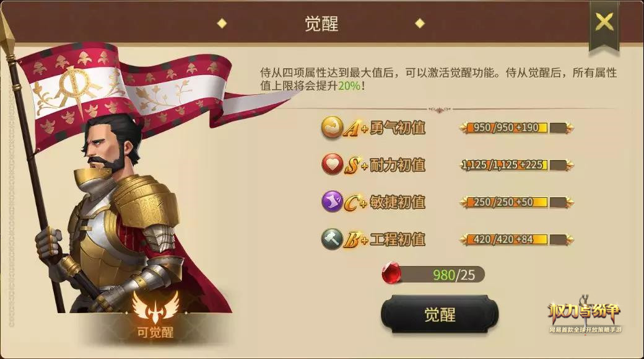Click the winged 可觉醒 emblem icon
The height and width of the screenshot is (359, 644).
click(155, 307)
